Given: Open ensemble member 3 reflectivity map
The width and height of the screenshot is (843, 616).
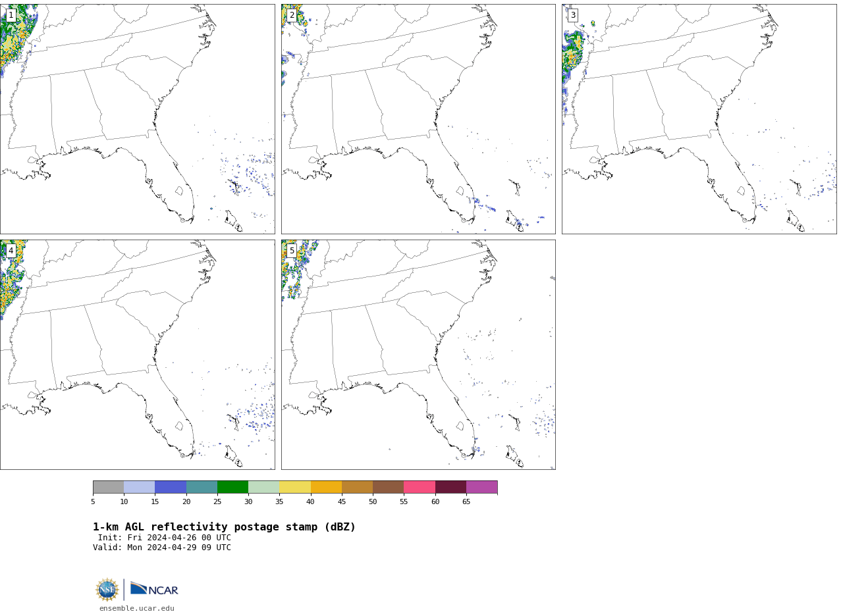Looking at the screenshot, I should (x=699, y=119).
